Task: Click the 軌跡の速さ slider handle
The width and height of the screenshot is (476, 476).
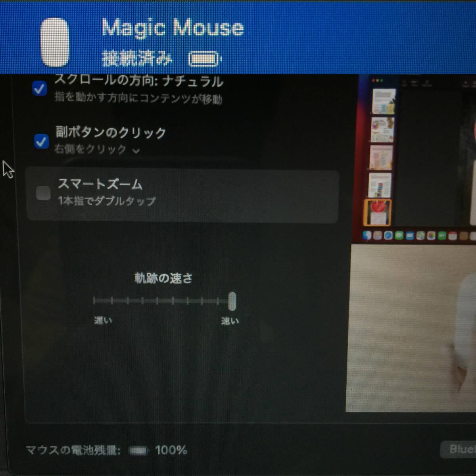Action: pyautogui.click(x=232, y=301)
